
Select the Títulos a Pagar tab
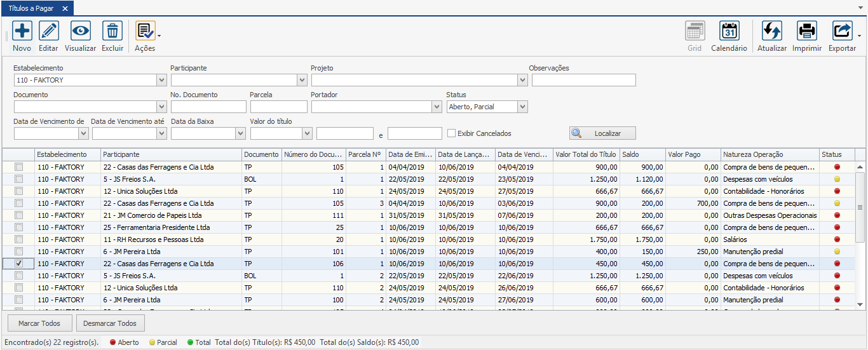[32, 8]
